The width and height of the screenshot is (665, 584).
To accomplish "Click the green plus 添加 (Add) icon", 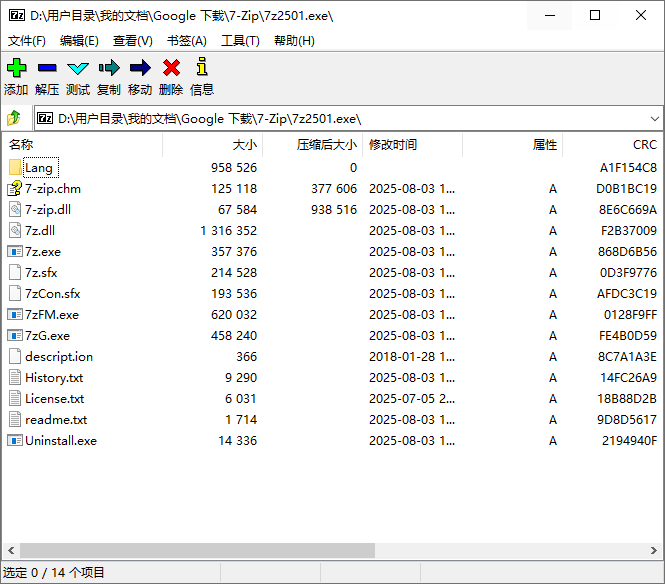I will (x=16, y=68).
